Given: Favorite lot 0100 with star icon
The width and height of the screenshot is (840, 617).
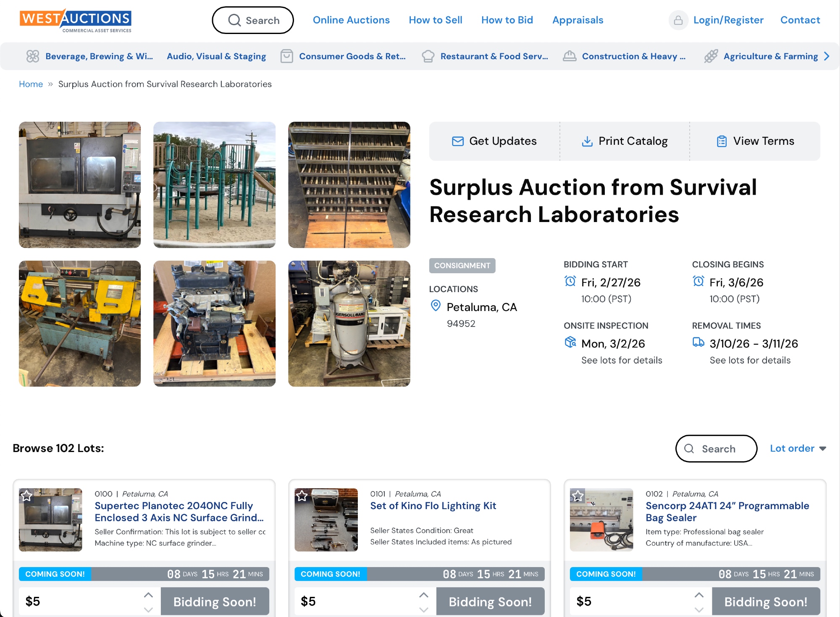Looking at the screenshot, I should [27, 496].
